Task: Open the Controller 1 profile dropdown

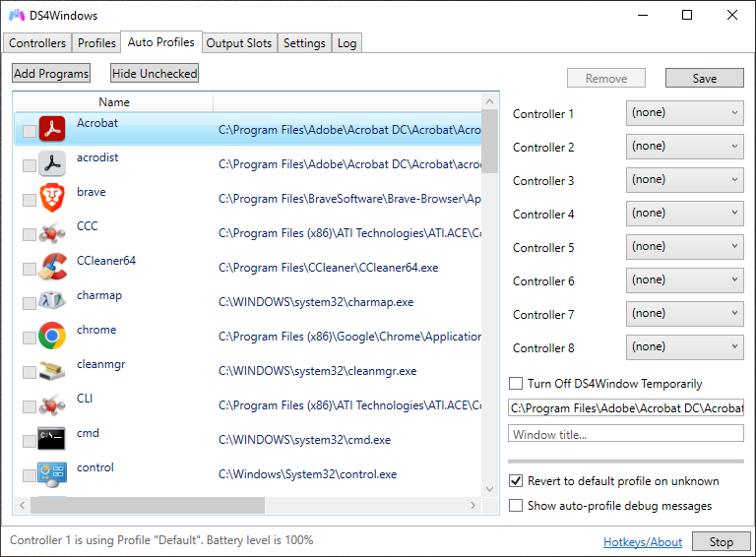Action: pos(684,113)
